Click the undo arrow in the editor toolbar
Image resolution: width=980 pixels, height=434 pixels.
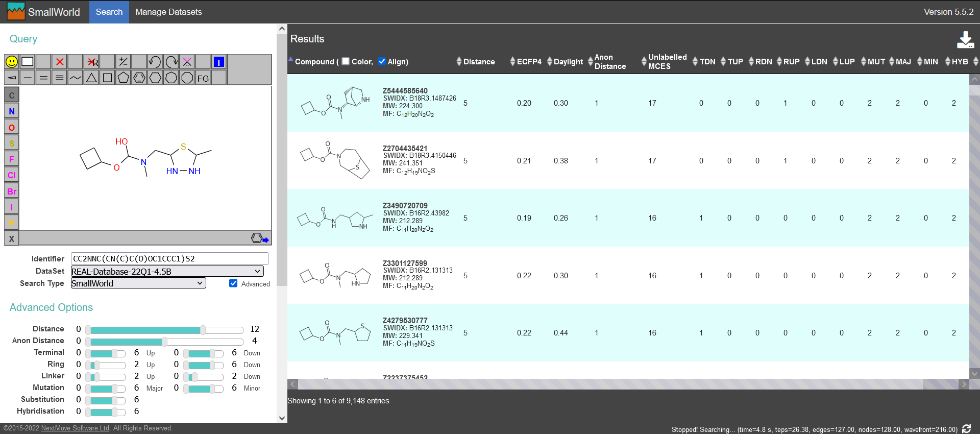pos(155,62)
